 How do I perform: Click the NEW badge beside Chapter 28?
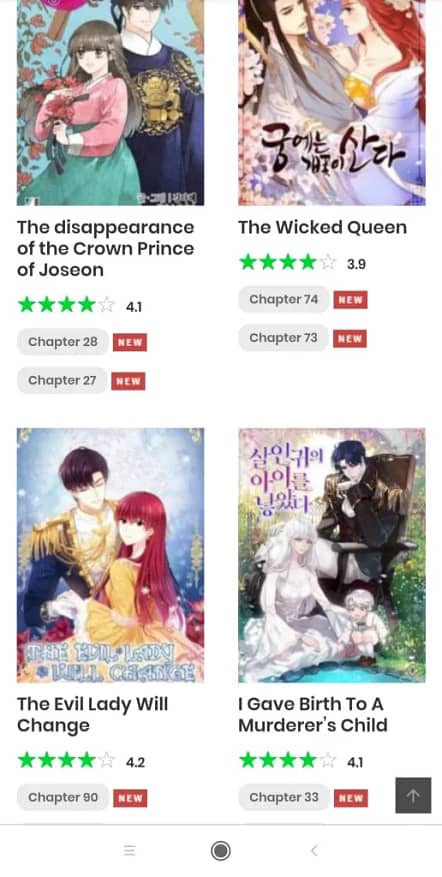[130, 342]
